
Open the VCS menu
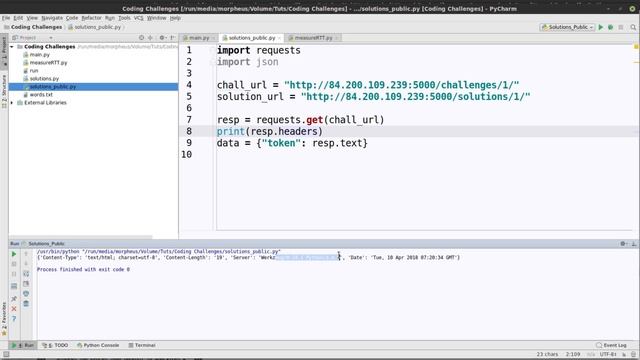tap(139, 18)
